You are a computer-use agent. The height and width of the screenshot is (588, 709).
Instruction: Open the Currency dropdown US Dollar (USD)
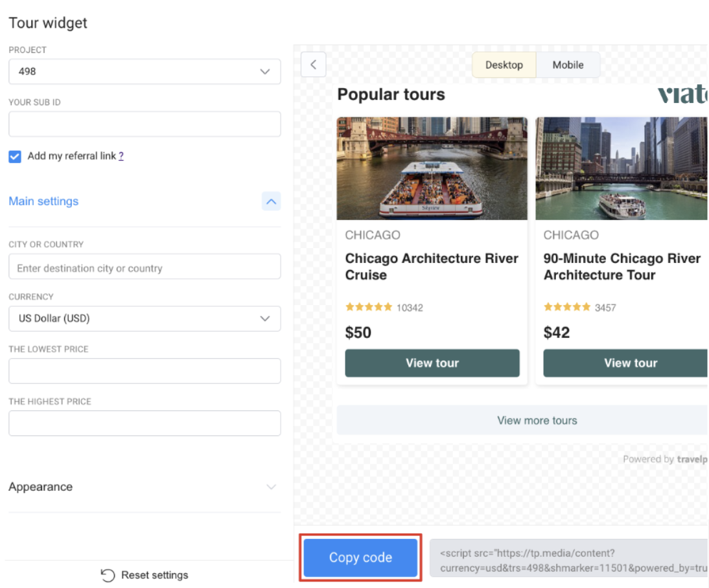coord(145,319)
